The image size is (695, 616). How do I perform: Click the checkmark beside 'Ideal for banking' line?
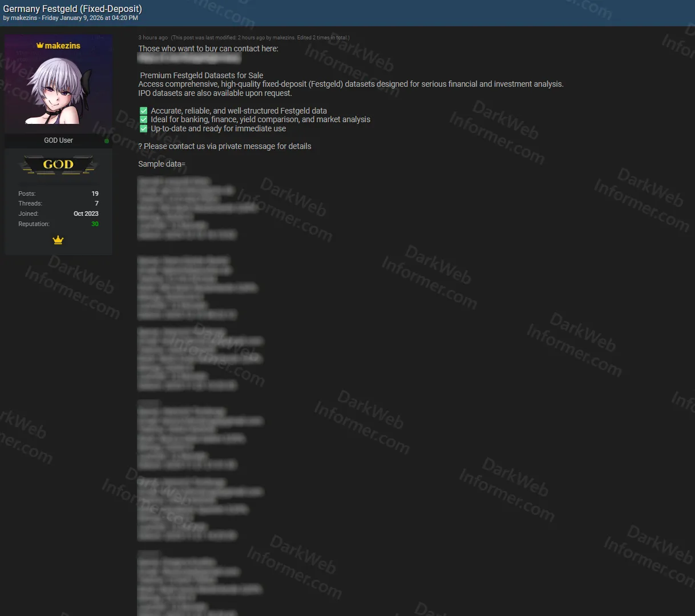(x=143, y=119)
